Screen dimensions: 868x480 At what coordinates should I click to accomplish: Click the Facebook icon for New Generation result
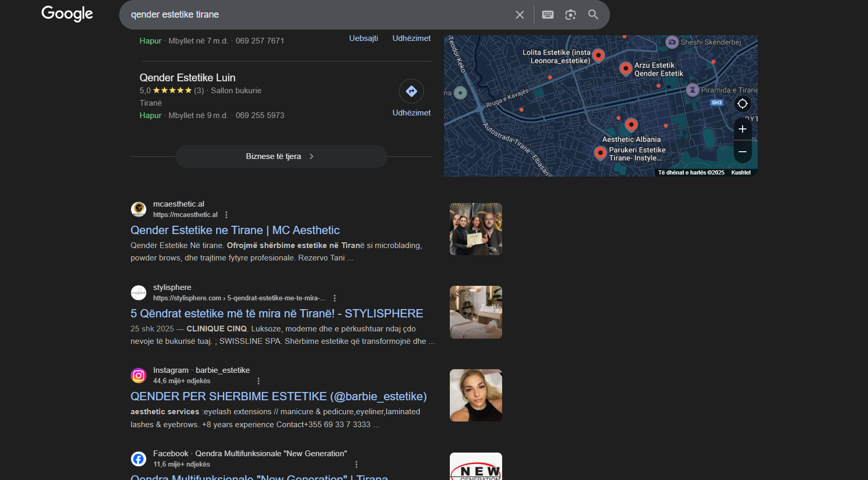tap(138, 459)
